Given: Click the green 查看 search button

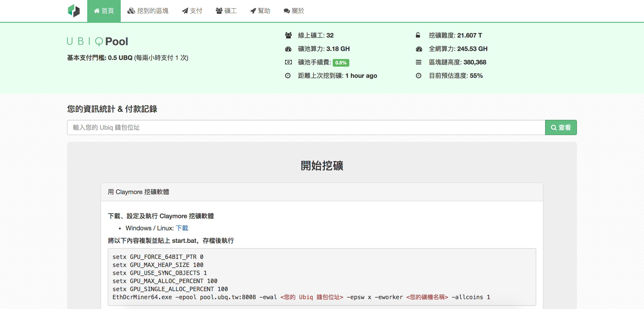Looking at the screenshot, I should pyautogui.click(x=561, y=127).
